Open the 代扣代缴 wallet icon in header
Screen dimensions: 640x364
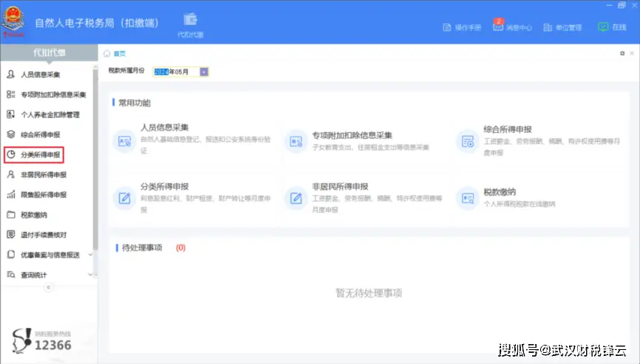[190, 20]
